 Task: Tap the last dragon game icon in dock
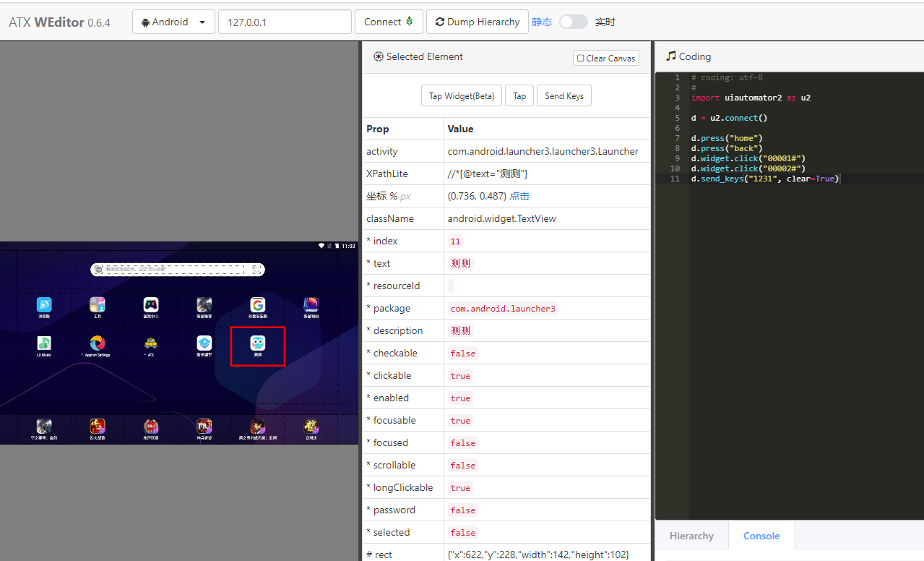pos(311,426)
